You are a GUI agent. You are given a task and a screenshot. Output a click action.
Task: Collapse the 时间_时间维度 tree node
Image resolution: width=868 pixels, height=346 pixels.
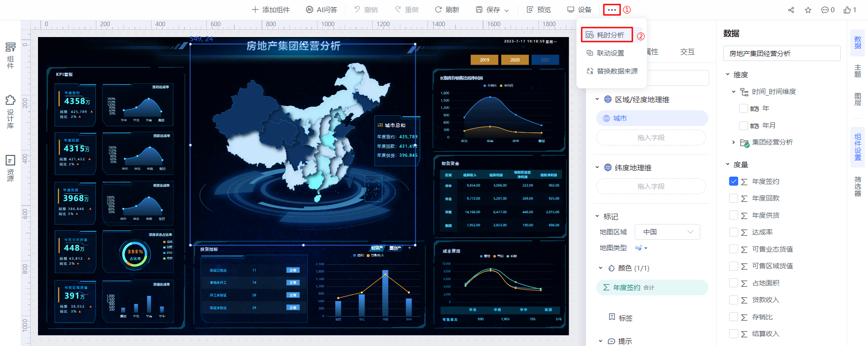click(x=734, y=92)
